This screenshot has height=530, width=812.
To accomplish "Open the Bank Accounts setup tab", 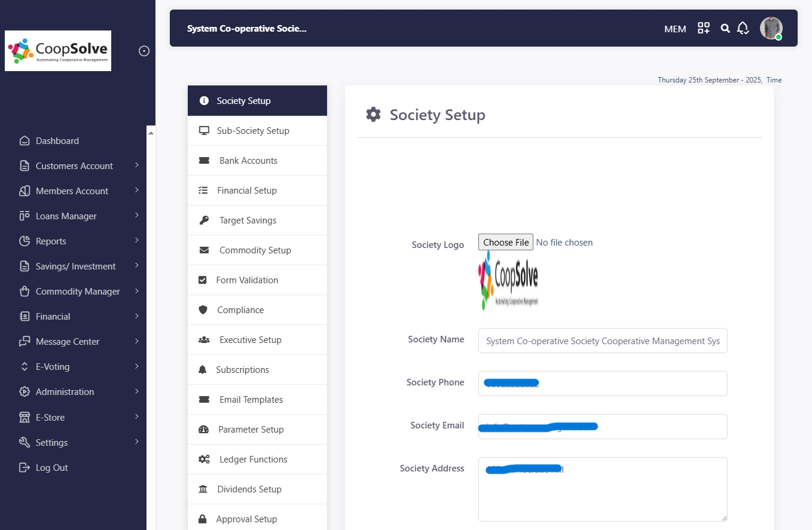I will 248,161.
